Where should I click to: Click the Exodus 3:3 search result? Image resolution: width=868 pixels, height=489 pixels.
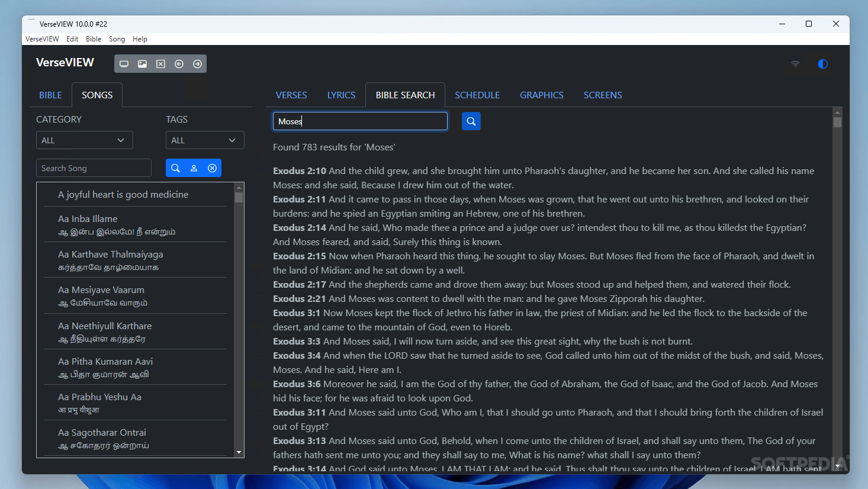coord(483,342)
